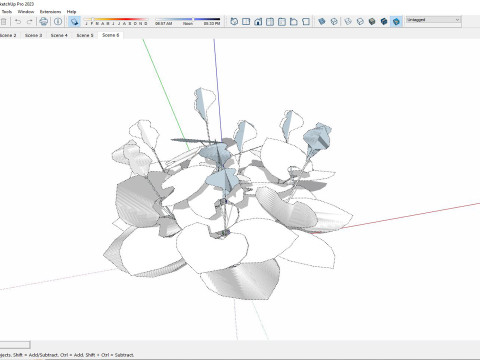Select the Monochrome face style
Viewport: 480px width, 360px height.
(x=396, y=22)
